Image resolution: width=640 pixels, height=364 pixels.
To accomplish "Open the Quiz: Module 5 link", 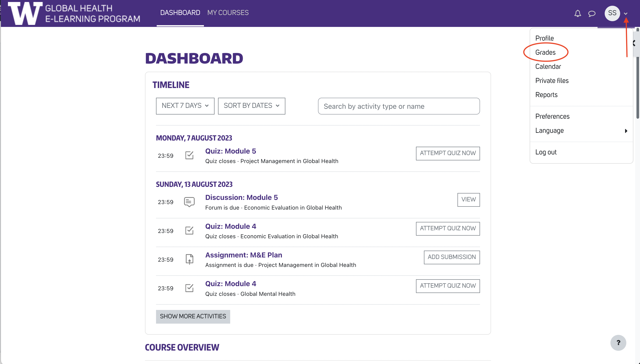I will tap(230, 151).
